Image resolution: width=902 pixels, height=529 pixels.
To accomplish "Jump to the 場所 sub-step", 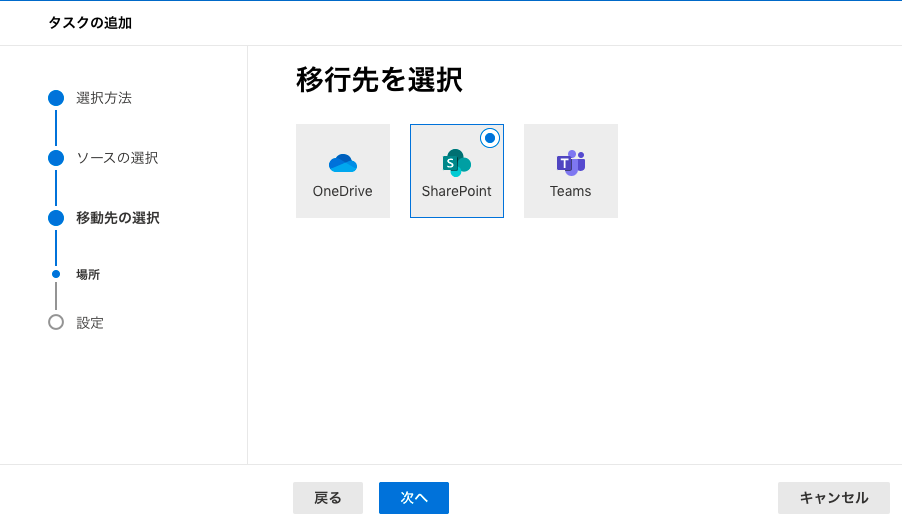I will point(88,274).
